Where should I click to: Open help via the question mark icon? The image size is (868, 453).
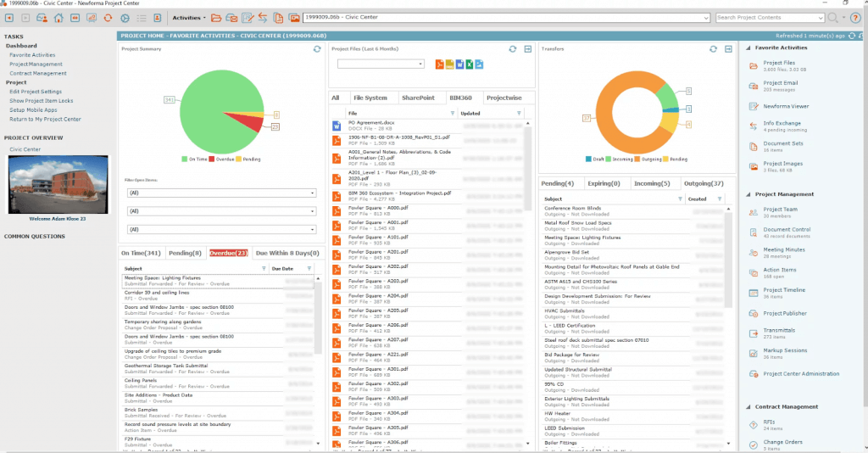click(855, 18)
